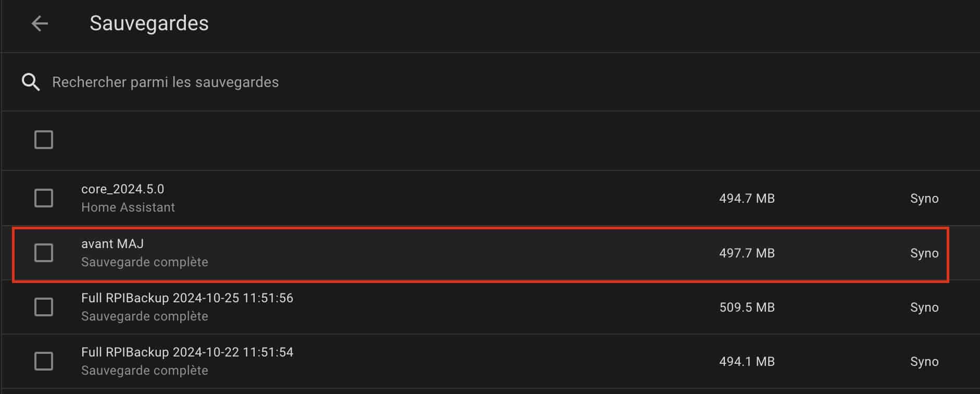Image resolution: width=980 pixels, height=394 pixels.
Task: Tick checkbox for RPIBackup 2024-10-25
Action: click(44, 307)
